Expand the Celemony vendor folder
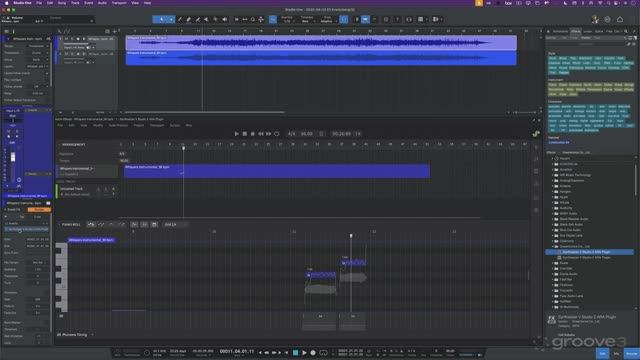 (x=553, y=241)
